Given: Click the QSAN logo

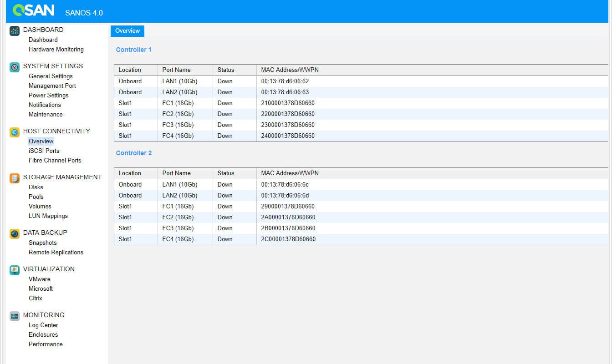Looking at the screenshot, I should [34, 10].
